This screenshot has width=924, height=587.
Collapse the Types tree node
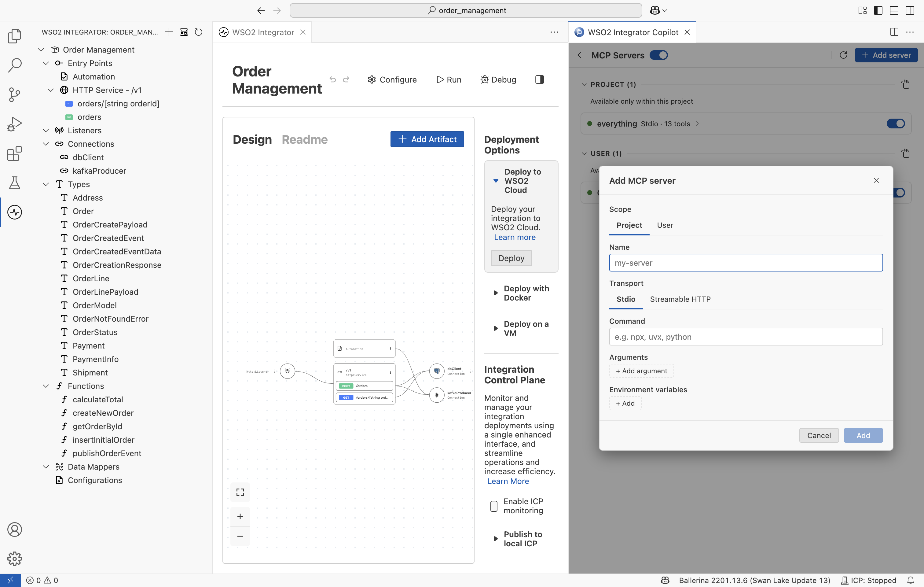point(46,184)
